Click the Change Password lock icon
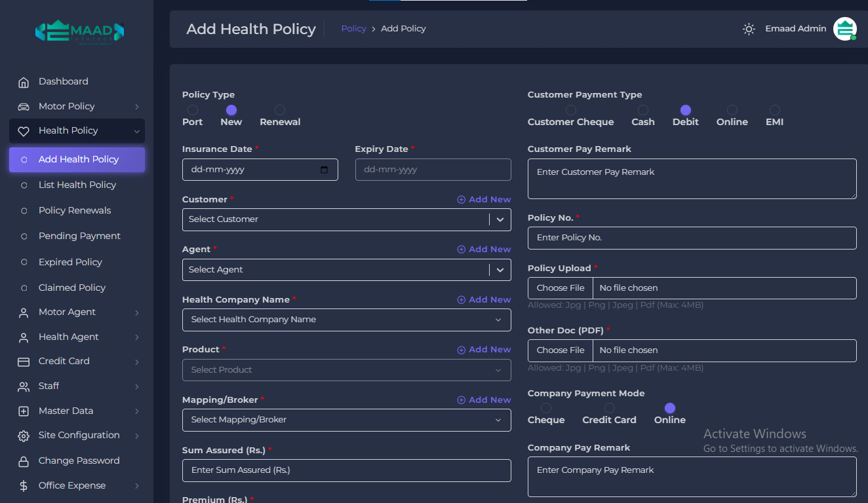The image size is (868, 503). tap(24, 461)
